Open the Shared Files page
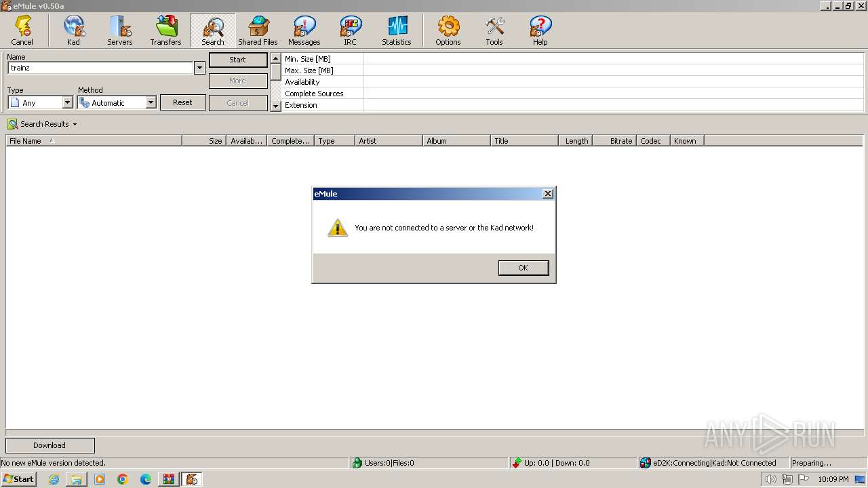Image resolution: width=868 pixels, height=488 pixels. [258, 30]
